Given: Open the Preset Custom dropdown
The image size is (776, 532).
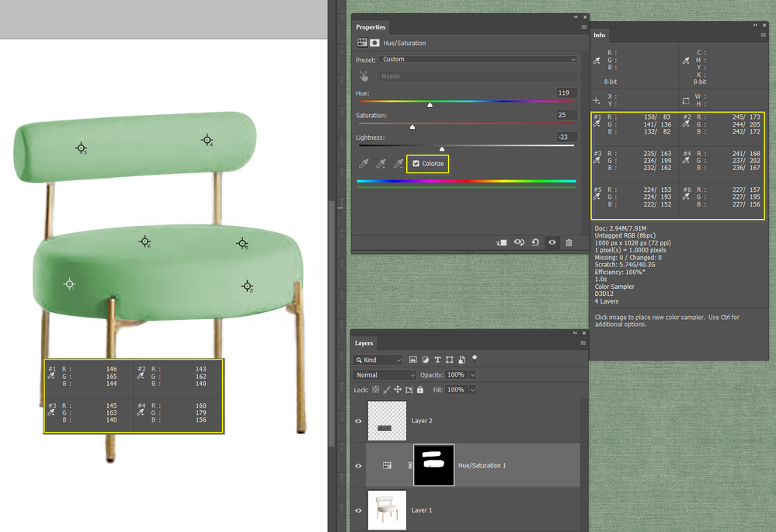Looking at the screenshot, I should 478,59.
